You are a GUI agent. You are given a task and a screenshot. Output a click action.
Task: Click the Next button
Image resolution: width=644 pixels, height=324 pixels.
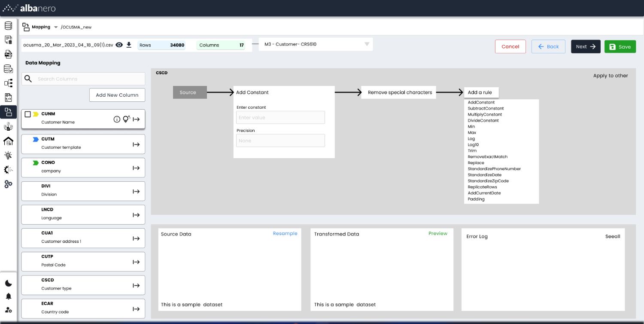coord(586,46)
